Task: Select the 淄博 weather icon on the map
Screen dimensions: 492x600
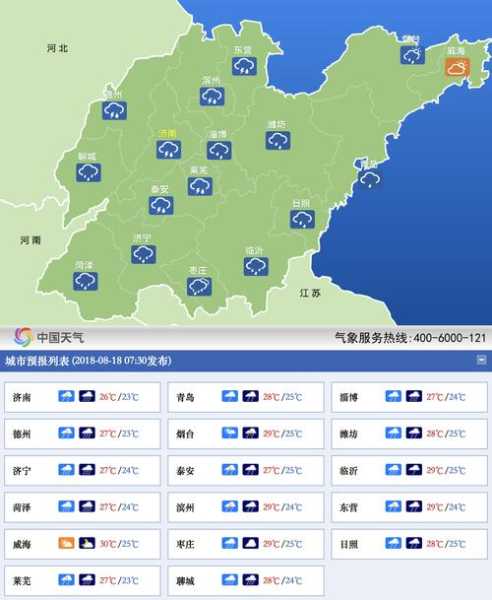Action: 219,150
